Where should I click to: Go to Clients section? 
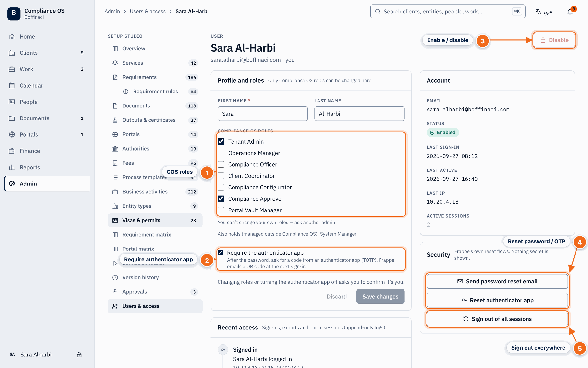coord(47,53)
